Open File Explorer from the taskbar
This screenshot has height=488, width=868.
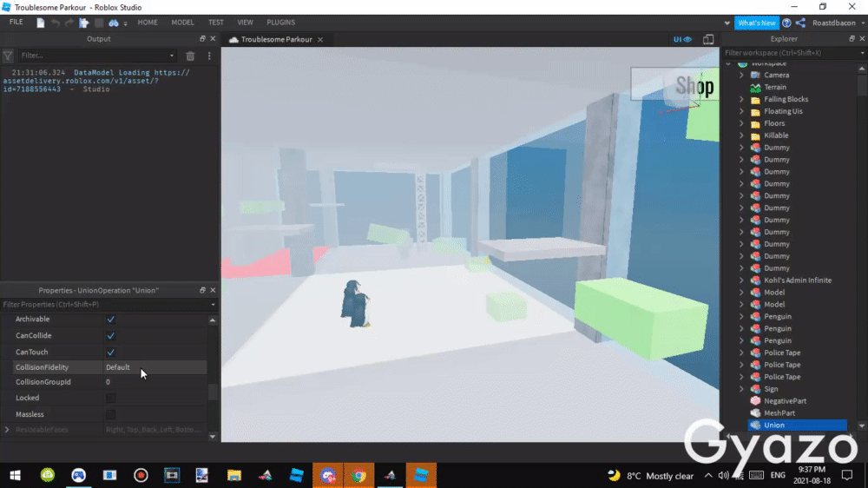click(234, 475)
